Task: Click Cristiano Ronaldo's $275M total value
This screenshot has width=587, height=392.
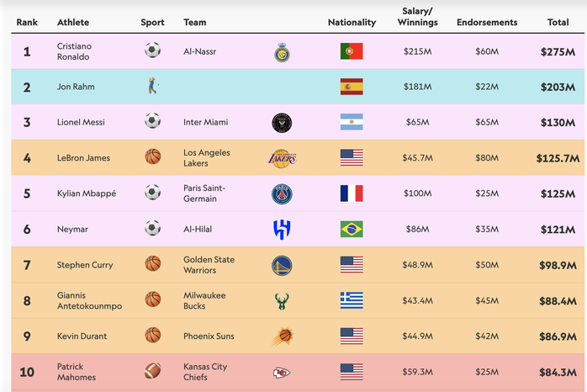Action: pos(558,51)
